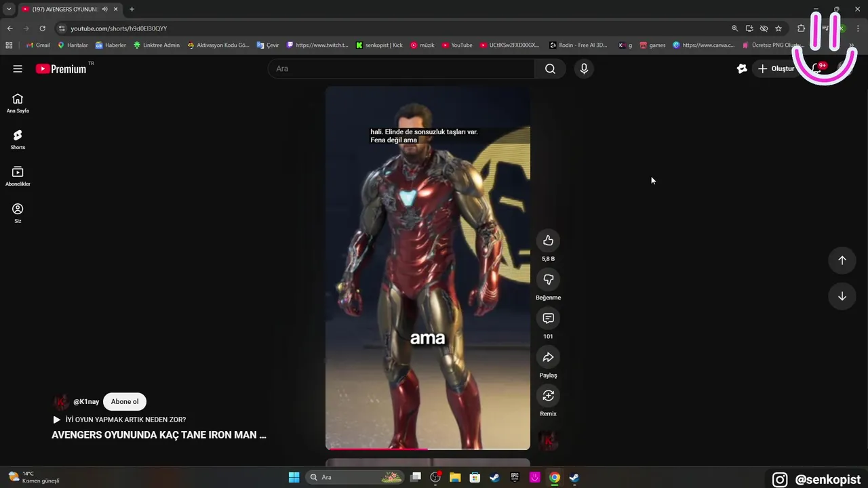868x488 pixels.
Task: Click the Oluştur create button
Action: point(776,68)
